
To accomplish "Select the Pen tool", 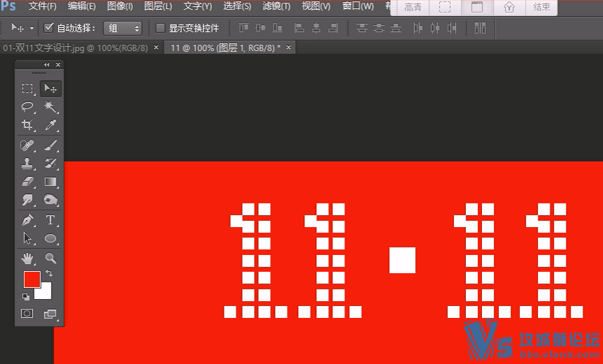I will click(27, 220).
